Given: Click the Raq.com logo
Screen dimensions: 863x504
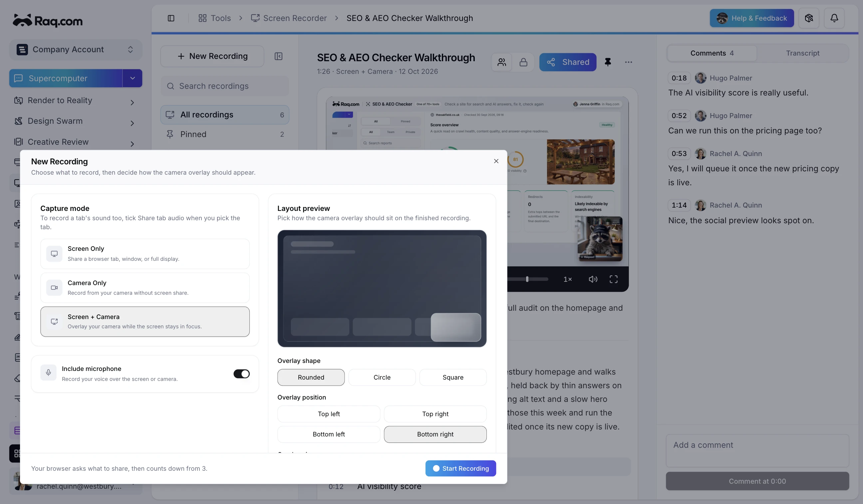Looking at the screenshot, I should pyautogui.click(x=48, y=21).
